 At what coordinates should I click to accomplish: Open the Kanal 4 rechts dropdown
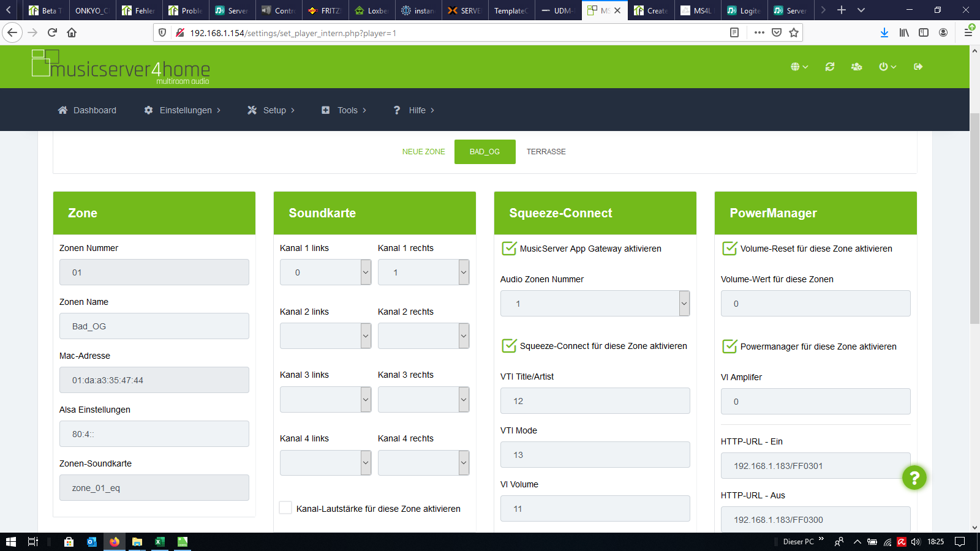coord(424,463)
